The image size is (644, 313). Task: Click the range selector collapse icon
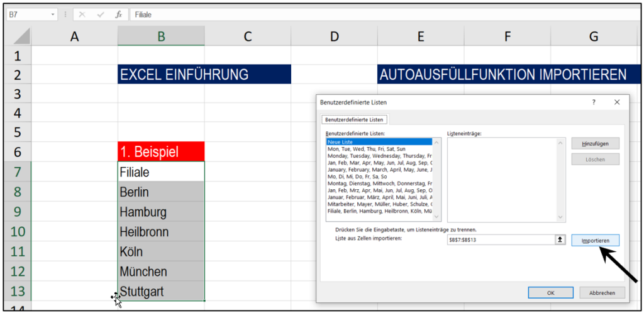coord(559,240)
